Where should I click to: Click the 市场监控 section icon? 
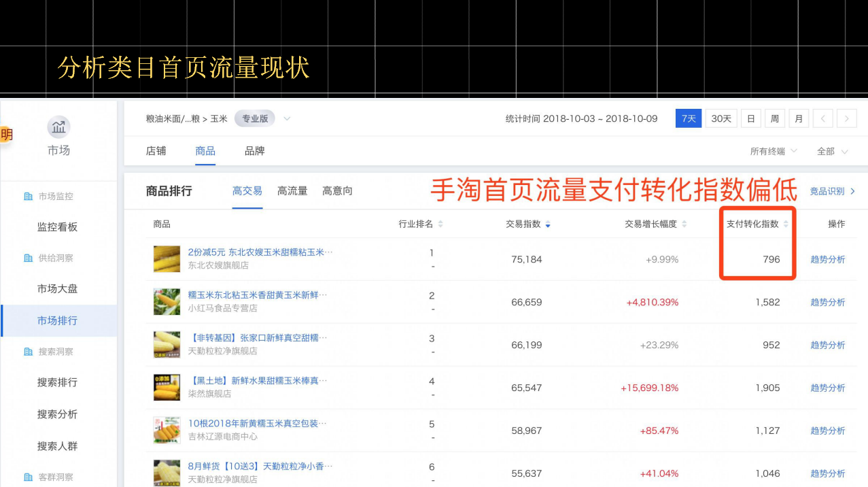(x=29, y=197)
